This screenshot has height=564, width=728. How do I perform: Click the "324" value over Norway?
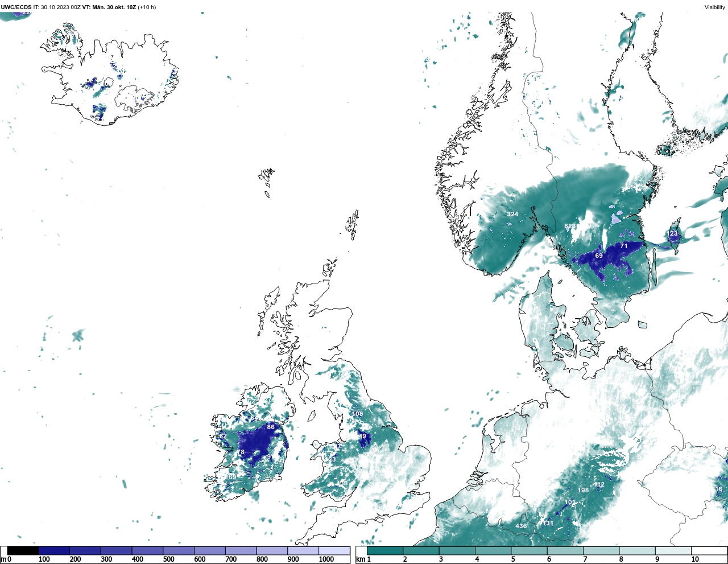pos(512,214)
